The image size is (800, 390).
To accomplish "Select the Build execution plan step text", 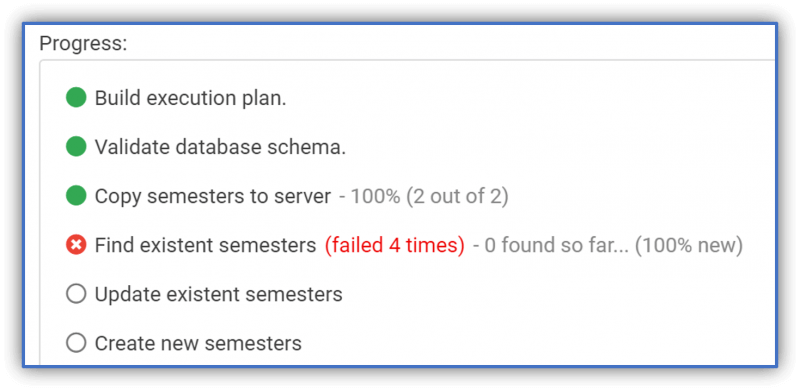I will (x=190, y=98).
